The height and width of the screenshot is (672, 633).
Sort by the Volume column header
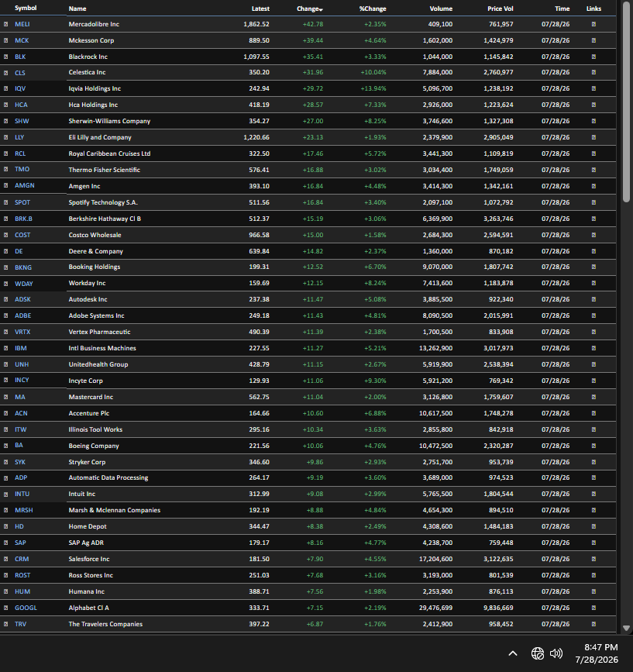coord(441,9)
